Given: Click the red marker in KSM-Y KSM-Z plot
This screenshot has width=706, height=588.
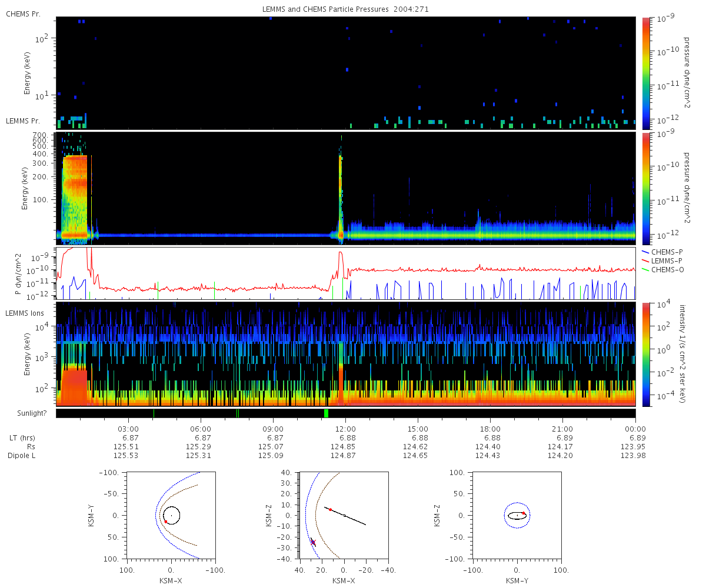Looking at the screenshot, I should click(524, 513).
